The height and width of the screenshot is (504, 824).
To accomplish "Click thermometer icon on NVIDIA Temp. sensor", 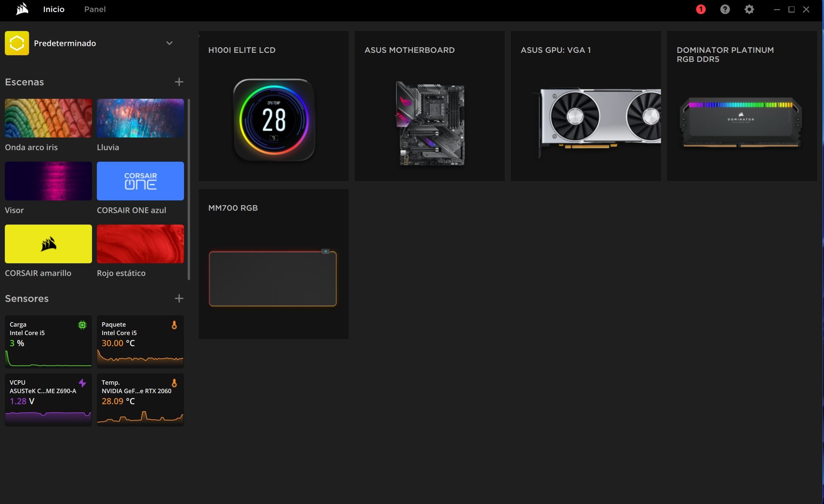I will point(174,383).
